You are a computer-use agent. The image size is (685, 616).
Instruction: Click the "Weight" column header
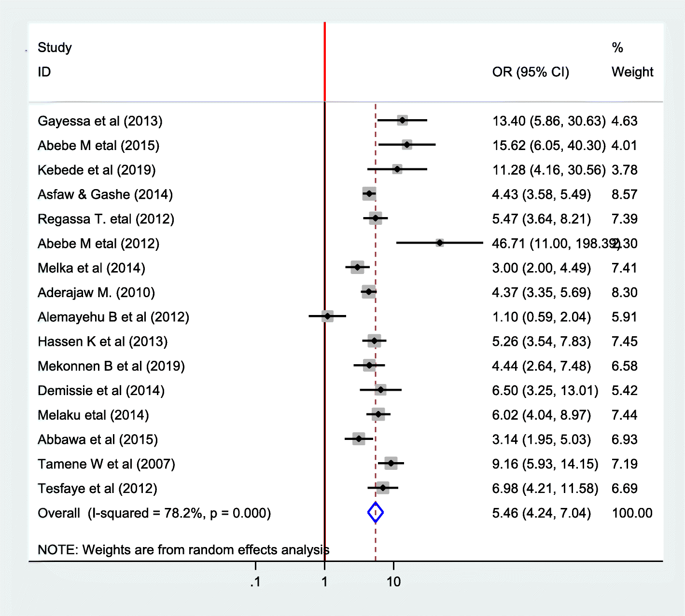click(632, 72)
